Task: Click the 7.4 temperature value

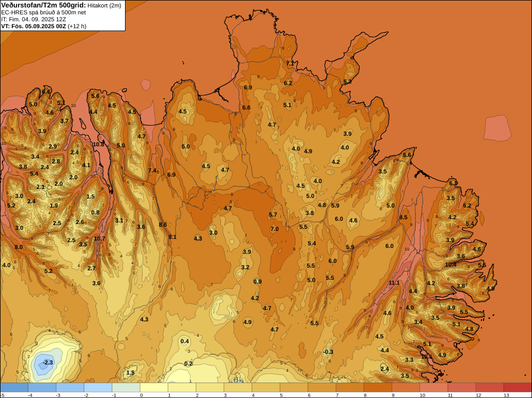Action: (152, 170)
